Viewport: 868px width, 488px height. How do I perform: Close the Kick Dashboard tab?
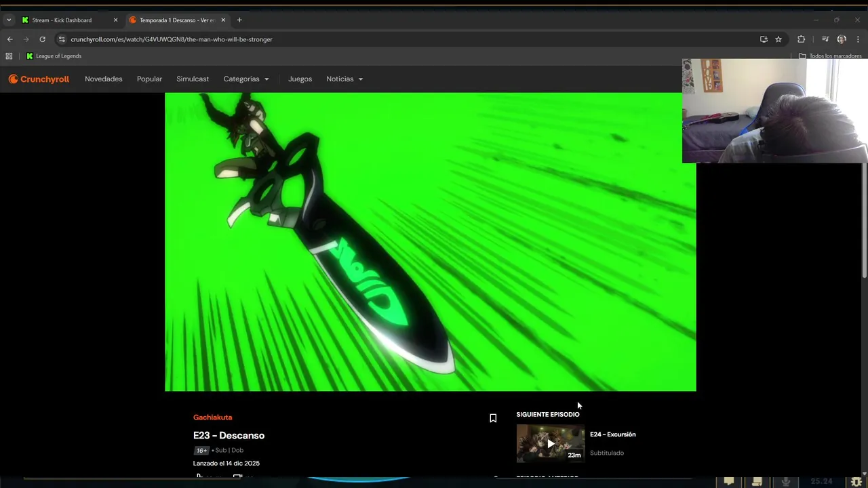point(115,20)
